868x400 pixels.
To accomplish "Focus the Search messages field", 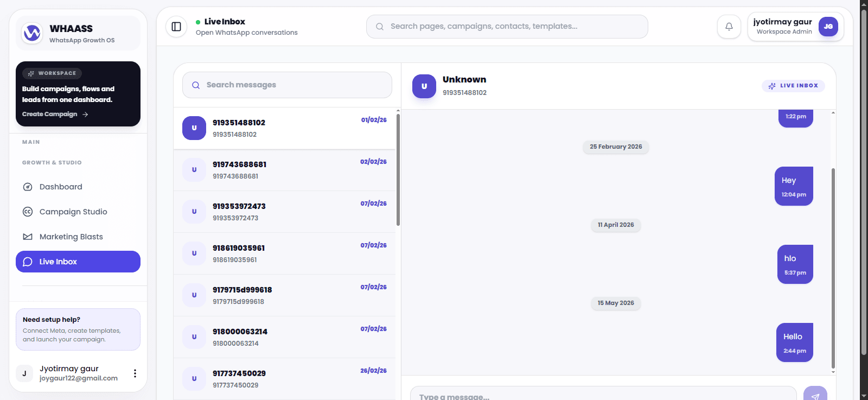I will pos(287,85).
